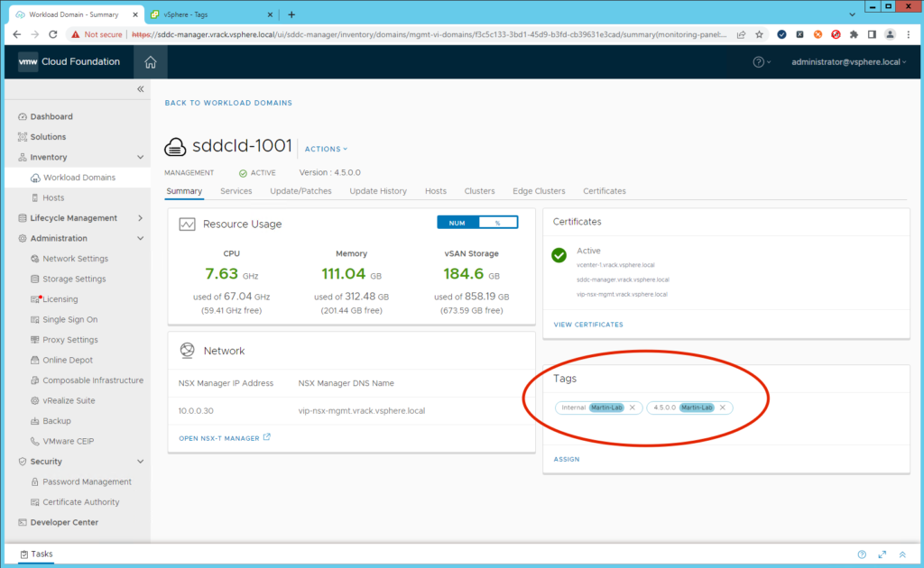Switch Resource Usage to NUM view
The height and width of the screenshot is (568, 924).
(457, 223)
